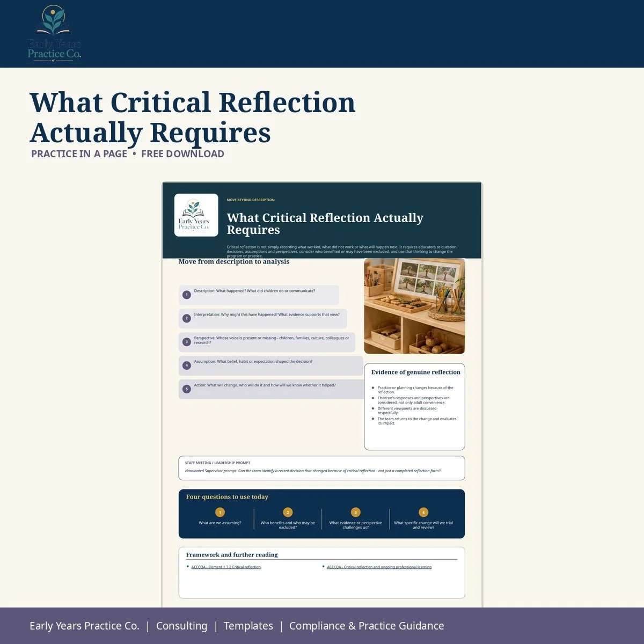Screen dimensions: 644x644
Task: Click the document heading 'What Critical Reflection Actually Requires'
Action: (325, 224)
